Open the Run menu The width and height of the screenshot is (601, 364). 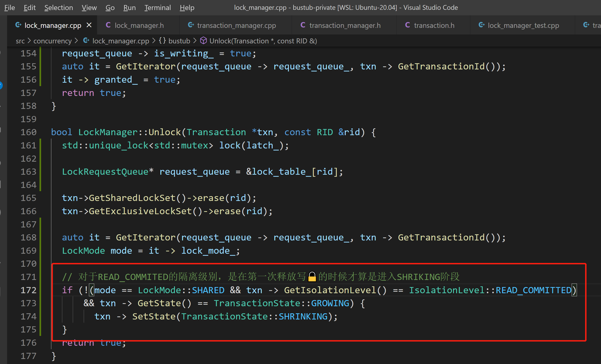pyautogui.click(x=129, y=8)
